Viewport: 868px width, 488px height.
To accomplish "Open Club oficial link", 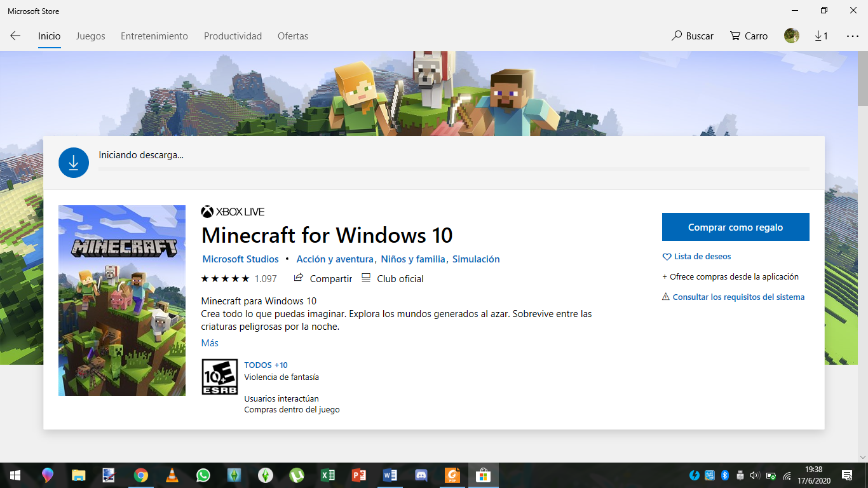I will pyautogui.click(x=393, y=278).
